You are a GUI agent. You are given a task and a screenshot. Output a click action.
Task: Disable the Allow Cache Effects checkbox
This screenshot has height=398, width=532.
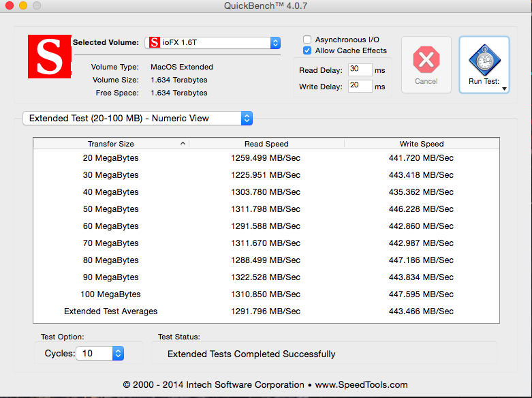click(307, 50)
